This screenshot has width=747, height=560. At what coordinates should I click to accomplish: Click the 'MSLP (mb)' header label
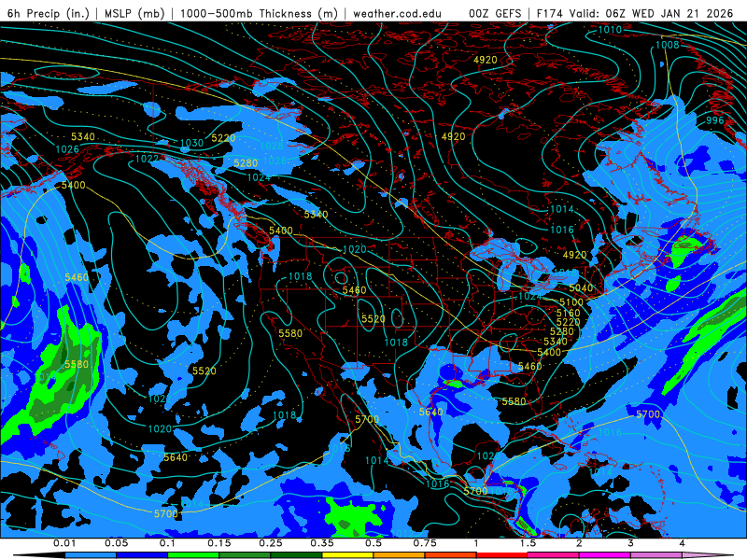tap(134, 13)
